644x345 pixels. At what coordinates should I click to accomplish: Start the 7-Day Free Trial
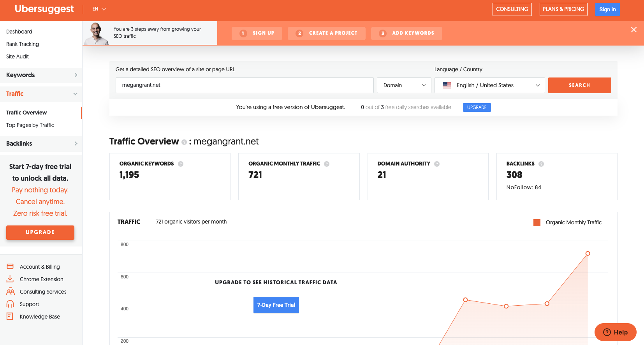coord(276,305)
